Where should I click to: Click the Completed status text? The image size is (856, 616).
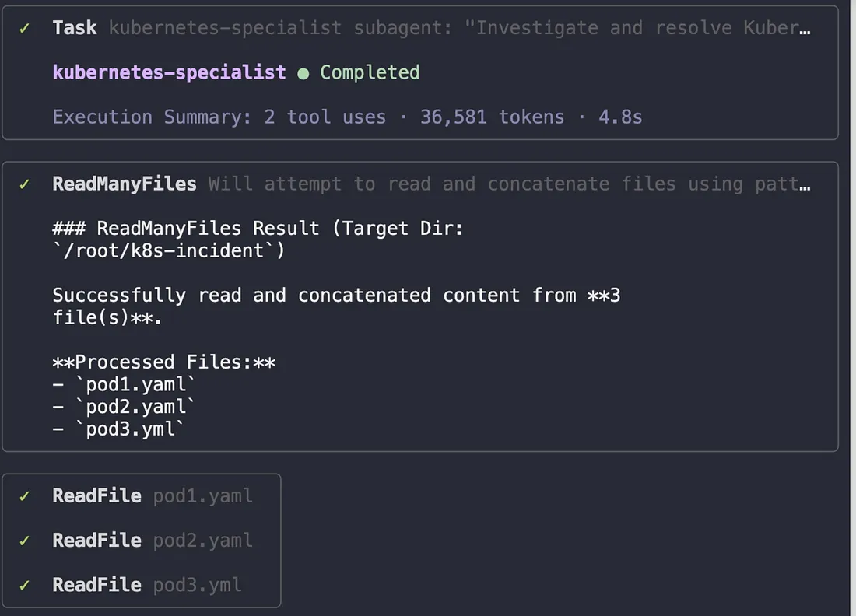[x=370, y=72]
